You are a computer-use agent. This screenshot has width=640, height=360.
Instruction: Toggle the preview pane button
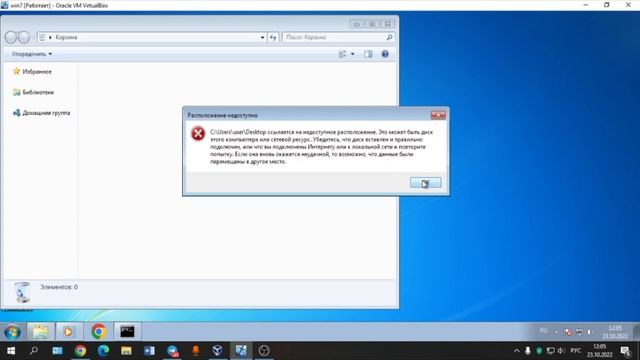368,54
